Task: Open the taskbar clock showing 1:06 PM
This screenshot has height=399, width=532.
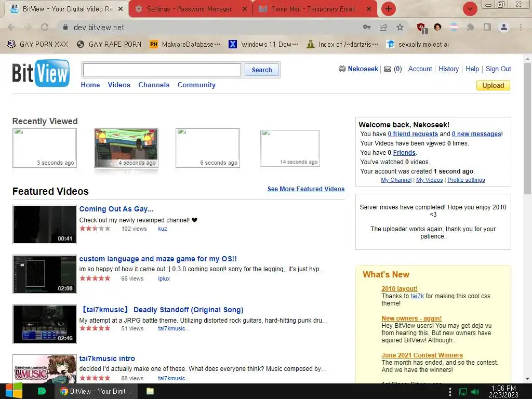Action: (503, 391)
